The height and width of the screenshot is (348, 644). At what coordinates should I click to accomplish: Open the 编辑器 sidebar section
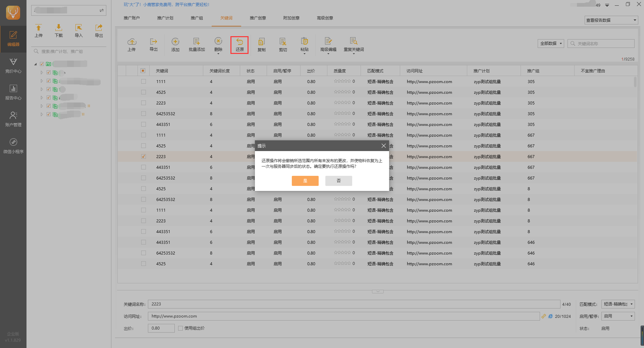13,39
